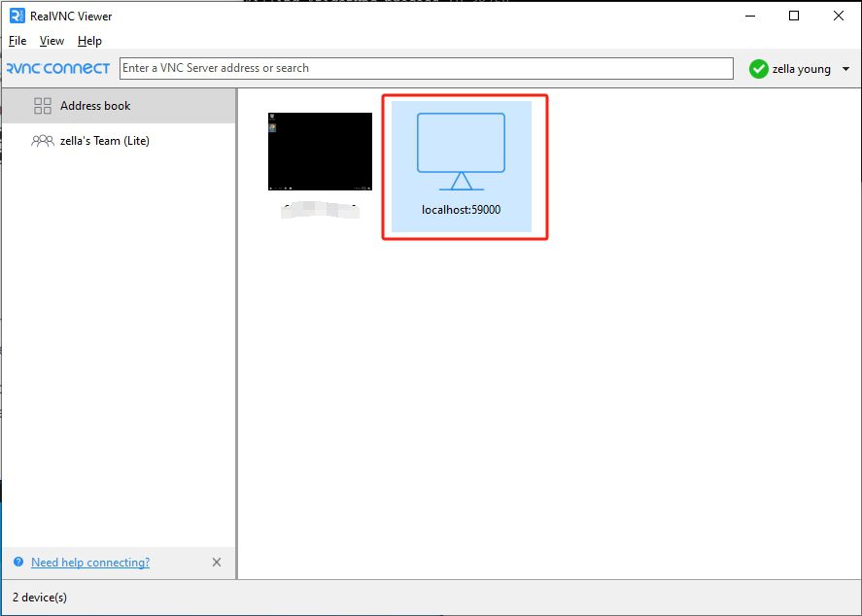Minimize the RealVNC Viewer window
Viewport: 862px width, 616px height.
tap(750, 16)
